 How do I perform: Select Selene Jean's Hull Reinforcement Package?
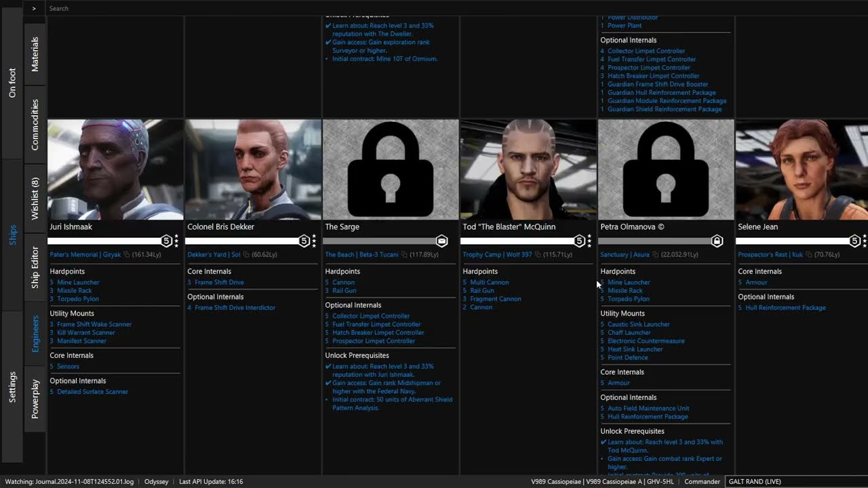(x=785, y=308)
